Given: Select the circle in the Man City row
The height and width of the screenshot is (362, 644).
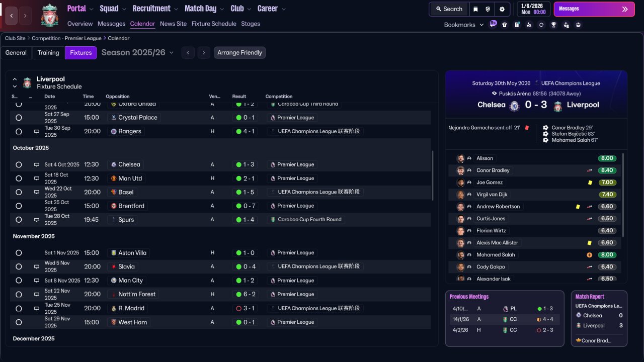Looking at the screenshot, I should click(19, 281).
